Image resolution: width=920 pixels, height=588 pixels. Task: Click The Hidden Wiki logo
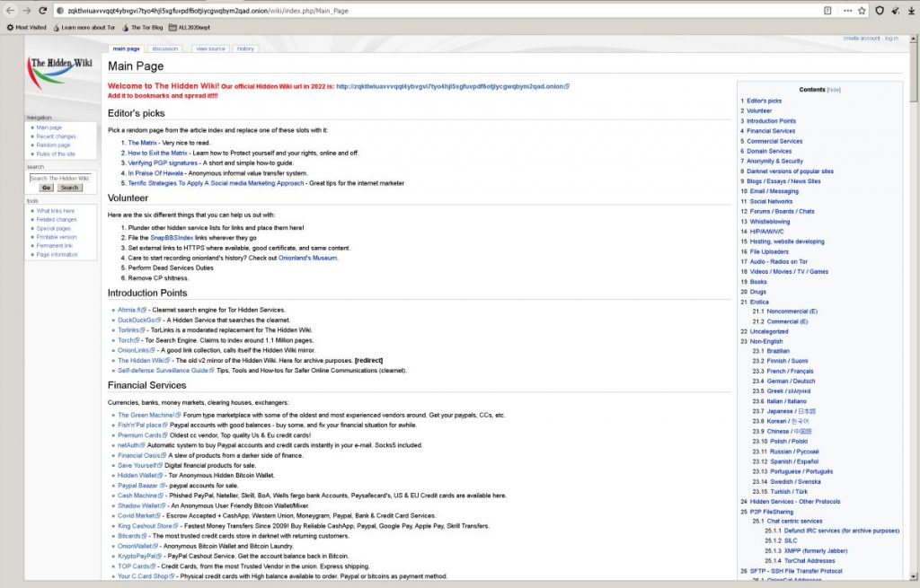click(x=62, y=72)
